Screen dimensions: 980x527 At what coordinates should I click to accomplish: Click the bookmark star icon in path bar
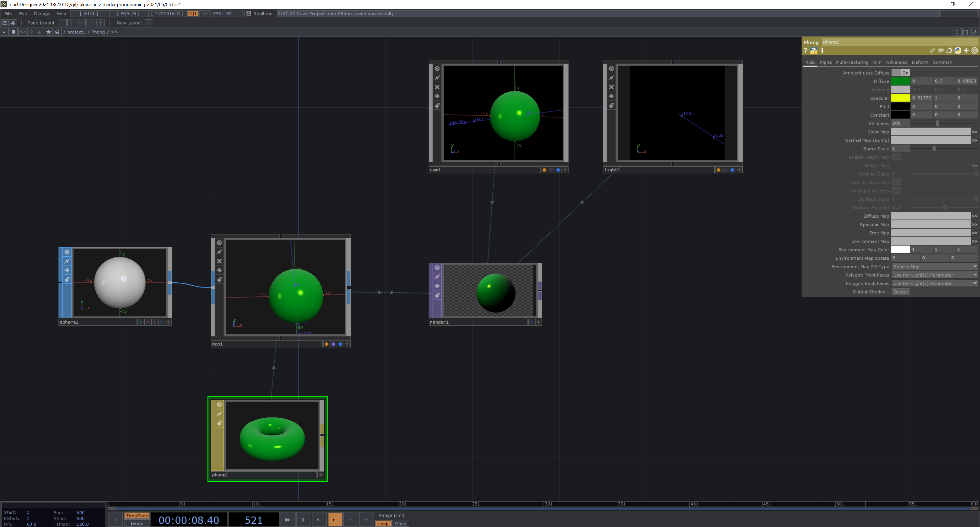click(x=48, y=32)
